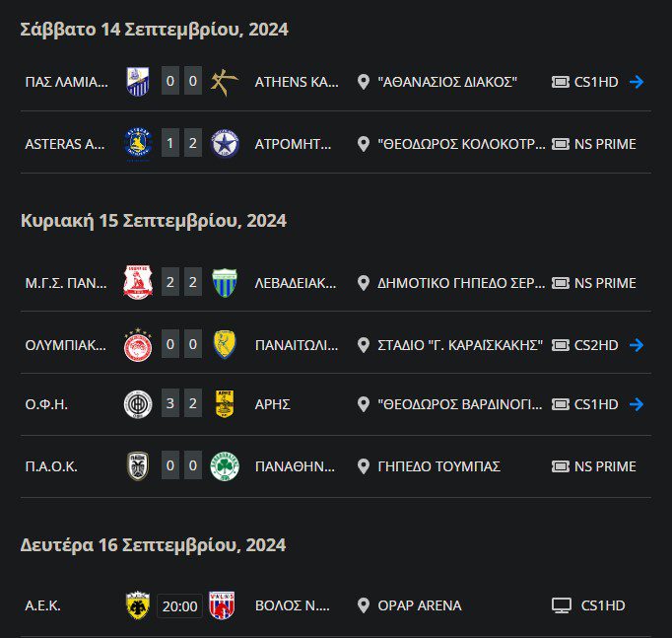Click the Panathinaikos green shamrock crest
Viewport: 672px width, 638px height.
point(224,466)
